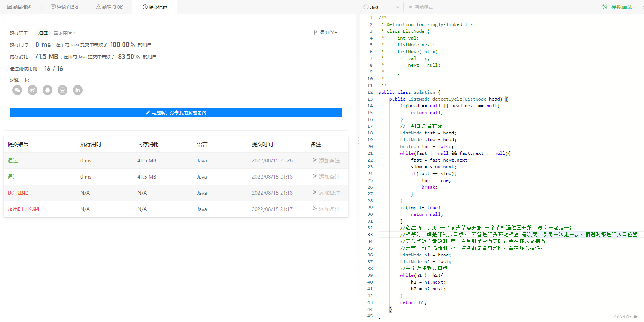This screenshot has width=644, height=322.
Task: Share result via Douban icon
Action: 63,90
